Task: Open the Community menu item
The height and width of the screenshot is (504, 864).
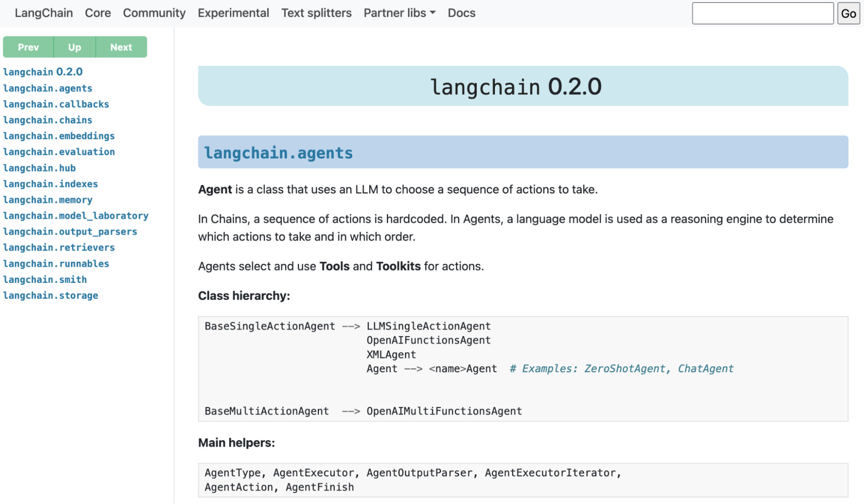Action: [154, 13]
